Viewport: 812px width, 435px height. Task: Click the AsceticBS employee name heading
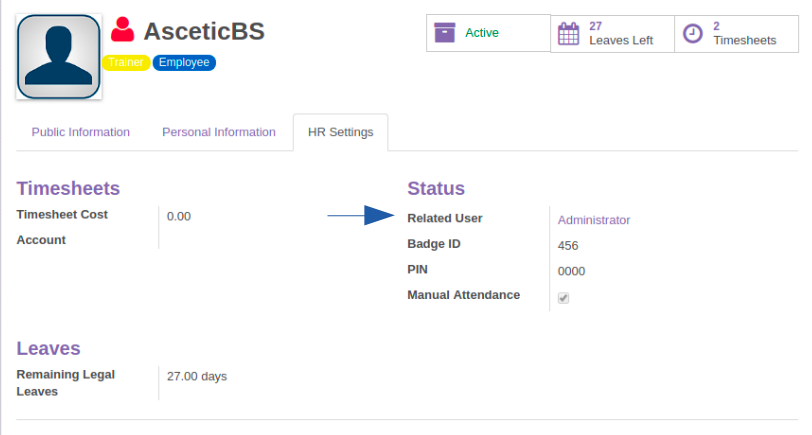click(204, 31)
